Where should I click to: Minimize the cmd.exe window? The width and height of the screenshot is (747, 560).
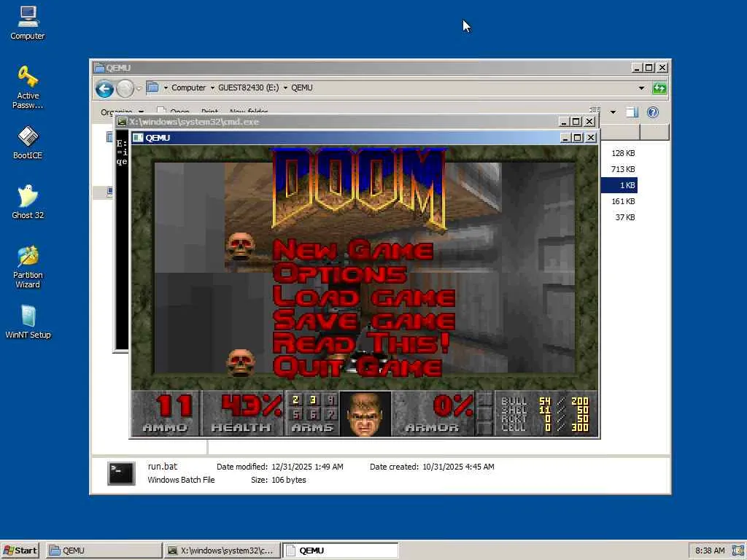564,122
